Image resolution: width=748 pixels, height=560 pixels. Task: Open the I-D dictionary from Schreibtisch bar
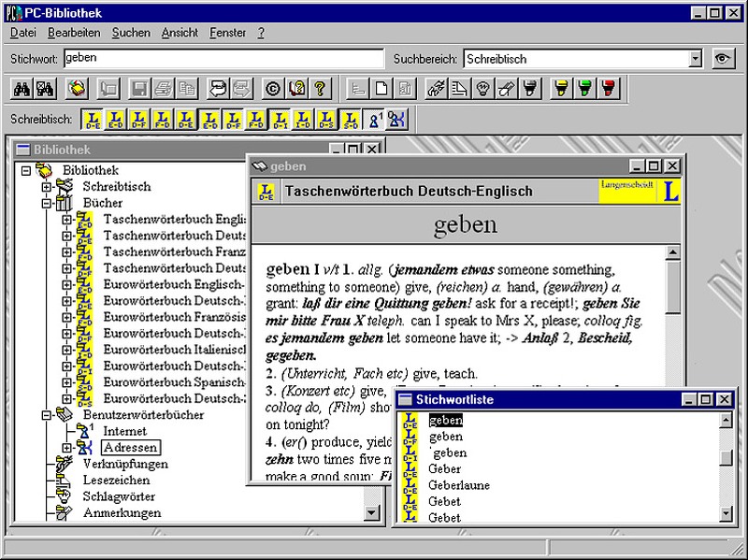[303, 120]
